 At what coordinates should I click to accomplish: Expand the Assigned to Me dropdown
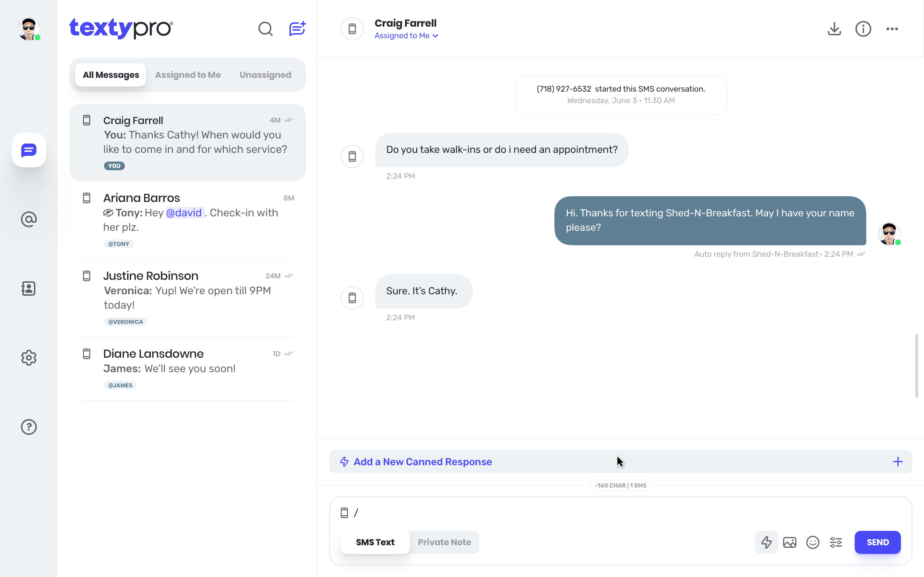(406, 36)
